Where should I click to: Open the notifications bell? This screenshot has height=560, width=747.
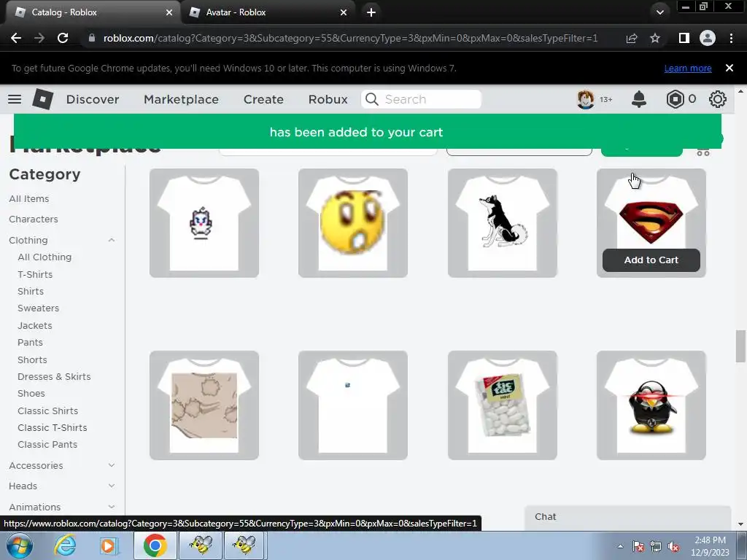[639, 99]
